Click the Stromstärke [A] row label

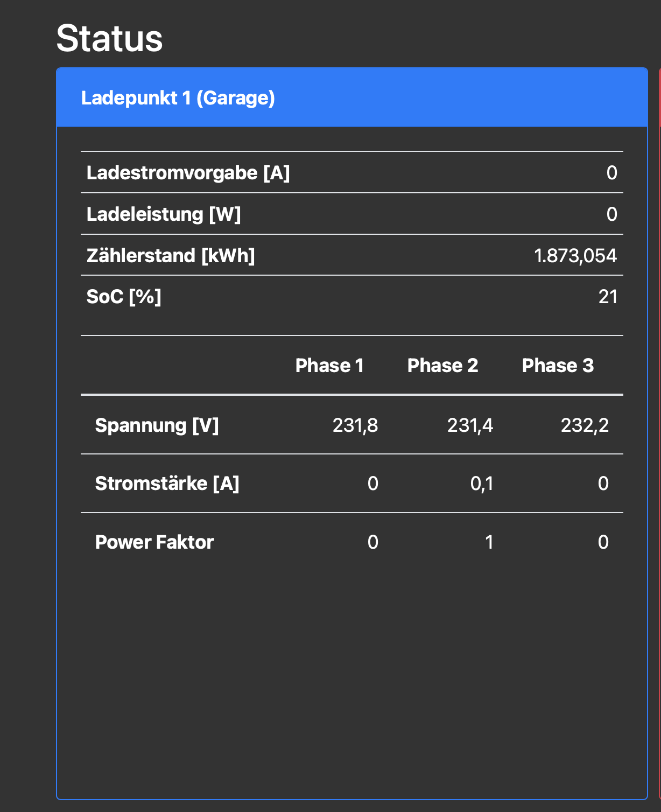[167, 484]
